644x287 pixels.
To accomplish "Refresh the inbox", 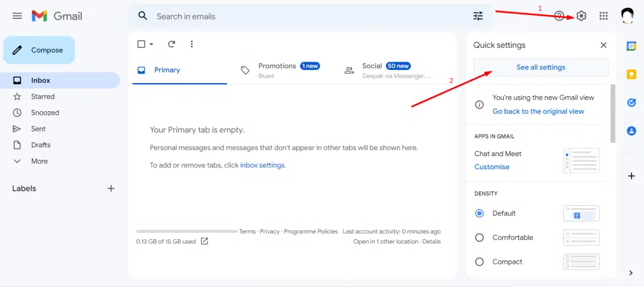I will (x=172, y=44).
